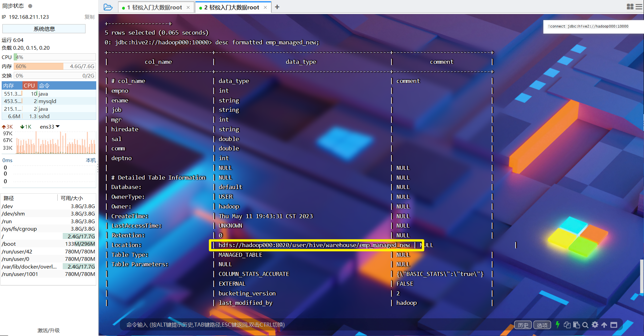Open the 历史 command history list
644x336 pixels.
click(x=523, y=325)
